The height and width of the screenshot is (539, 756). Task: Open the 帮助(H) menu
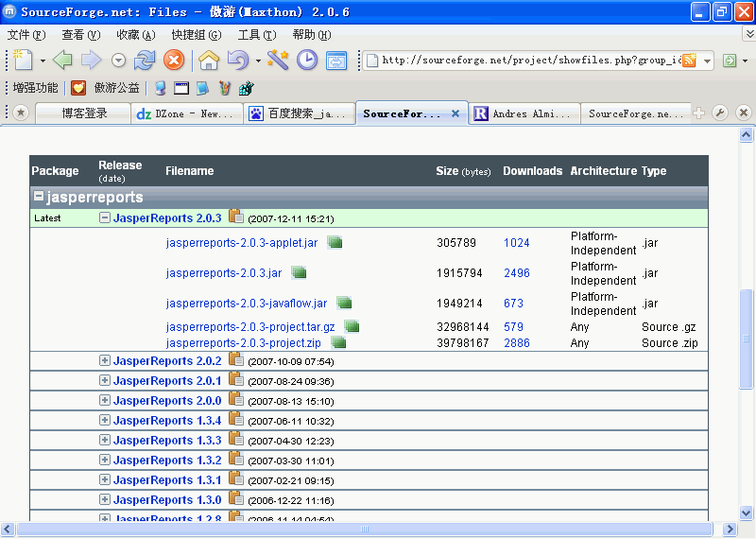[312, 35]
